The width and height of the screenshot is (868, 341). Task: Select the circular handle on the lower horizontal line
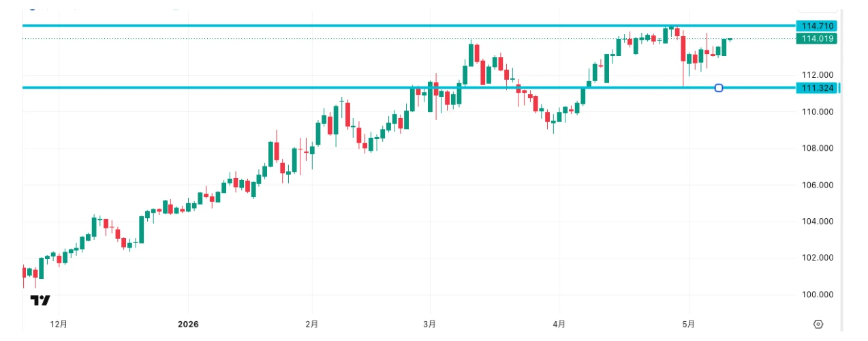tap(719, 88)
